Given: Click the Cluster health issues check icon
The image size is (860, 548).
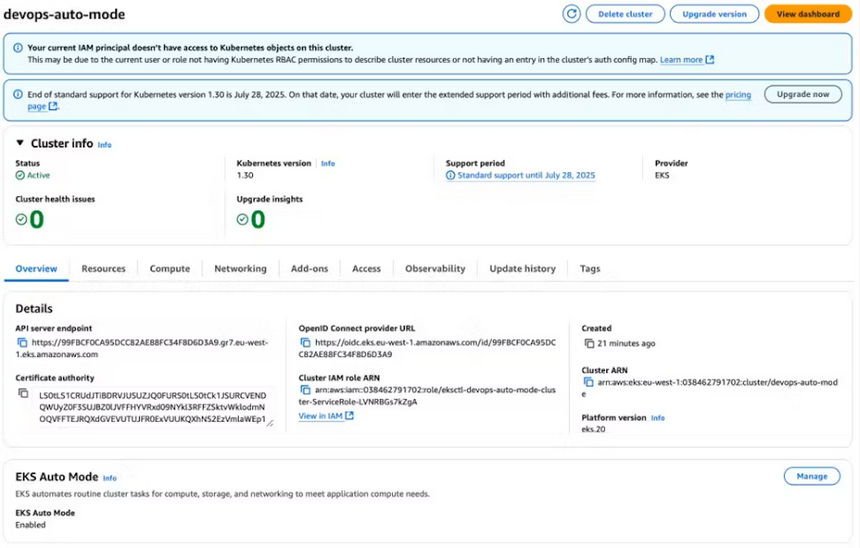Looking at the screenshot, I should coord(21,219).
